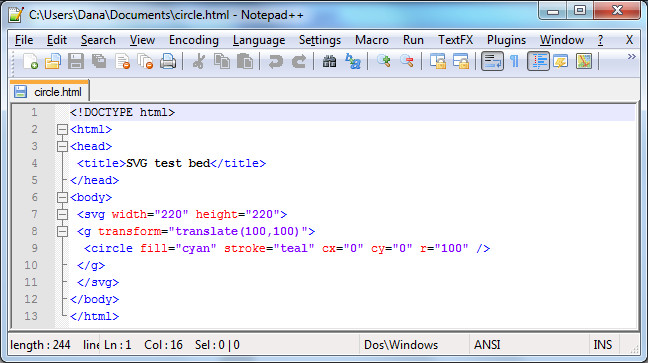Screen dimensions: 648x363
Task: Open the Search menu
Action: point(98,40)
